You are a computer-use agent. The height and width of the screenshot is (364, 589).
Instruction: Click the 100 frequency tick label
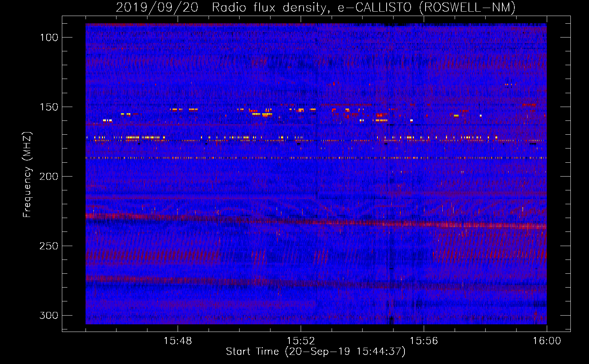pos(49,37)
